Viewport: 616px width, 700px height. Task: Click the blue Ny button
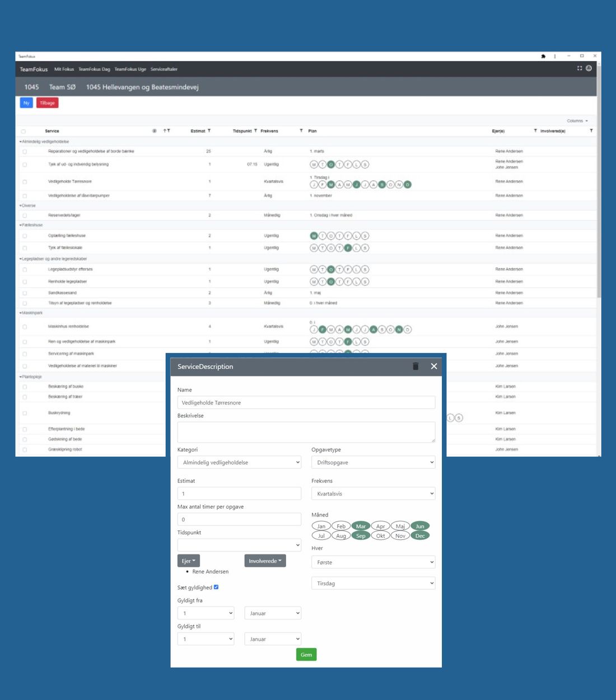(26, 103)
